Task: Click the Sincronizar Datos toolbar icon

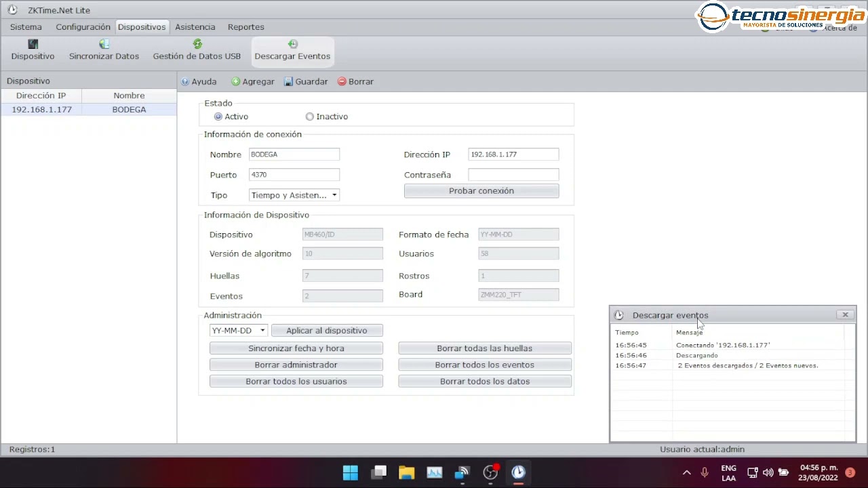Action: (x=104, y=51)
